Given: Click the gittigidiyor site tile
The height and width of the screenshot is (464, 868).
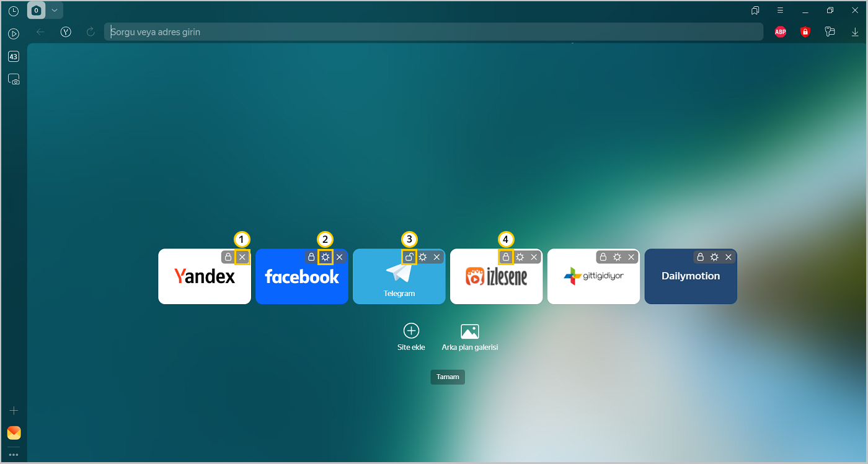Looking at the screenshot, I should point(593,282).
